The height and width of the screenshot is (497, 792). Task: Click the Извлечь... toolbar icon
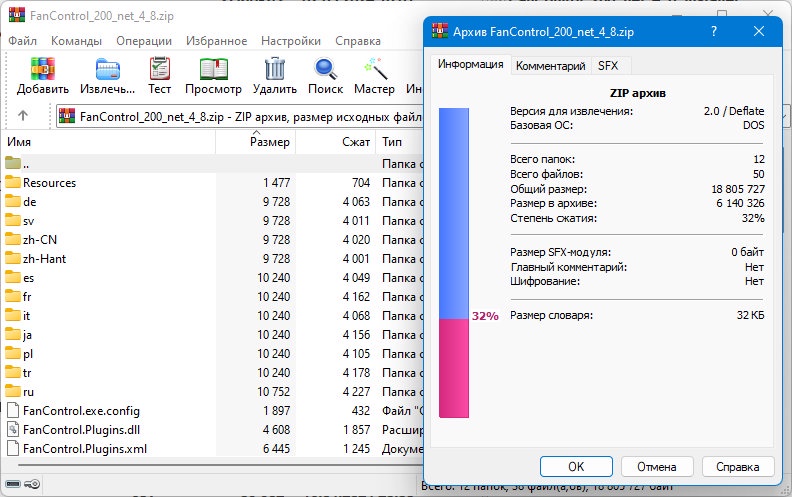(108, 69)
